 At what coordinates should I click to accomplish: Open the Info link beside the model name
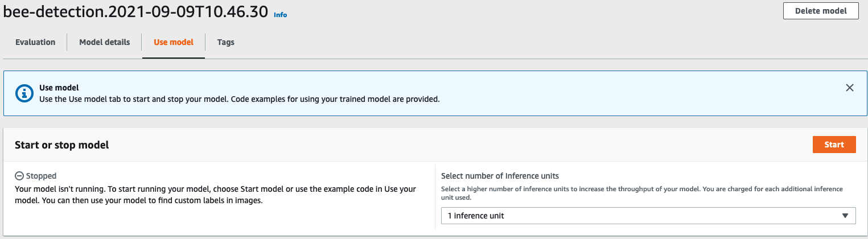(x=280, y=15)
